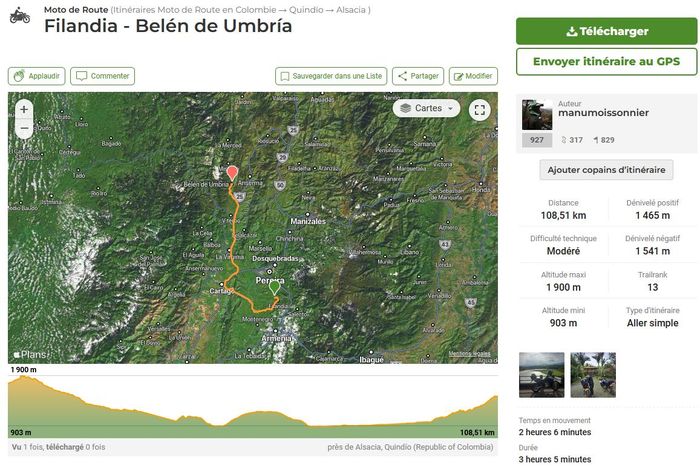Screen dimensions: 700x466
Task: Click Ajouter copains d'itinéraire button
Action: click(x=606, y=170)
